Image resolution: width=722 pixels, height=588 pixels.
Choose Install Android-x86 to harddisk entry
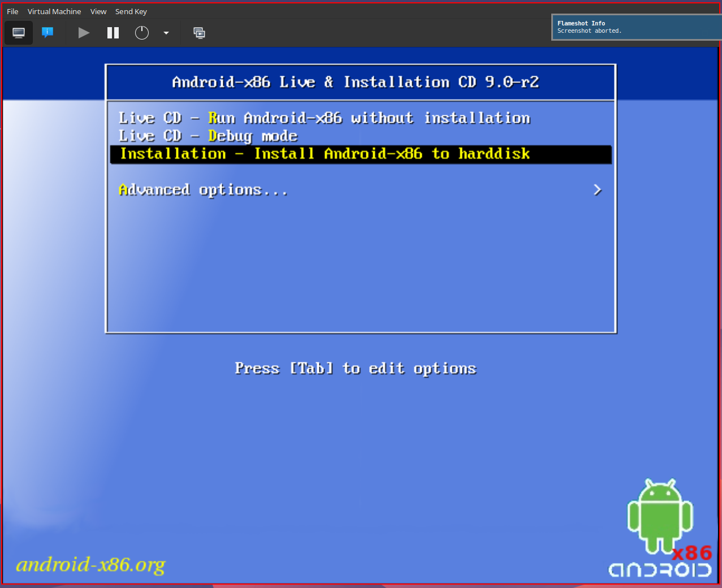pyautogui.click(x=325, y=154)
